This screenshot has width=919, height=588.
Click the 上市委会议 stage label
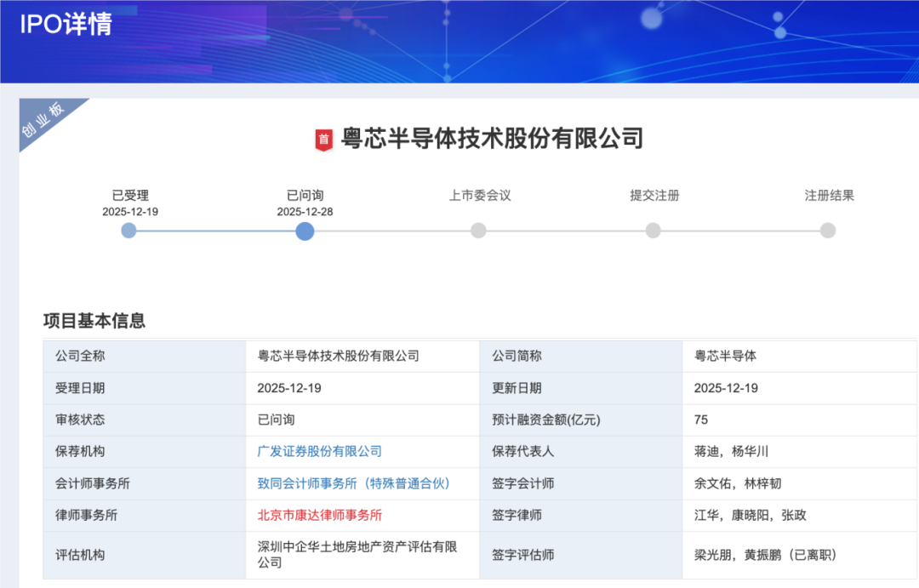click(x=480, y=195)
